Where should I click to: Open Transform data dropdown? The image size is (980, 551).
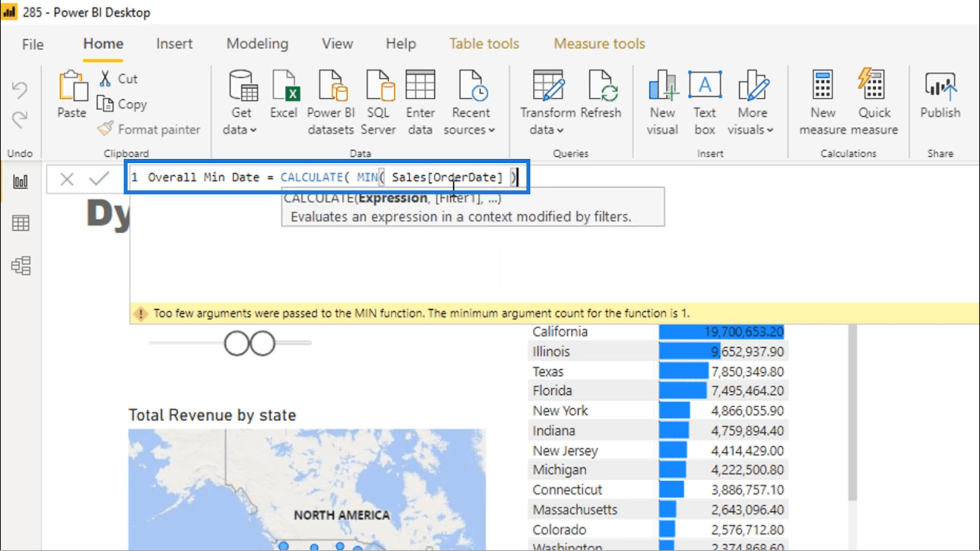(x=548, y=102)
